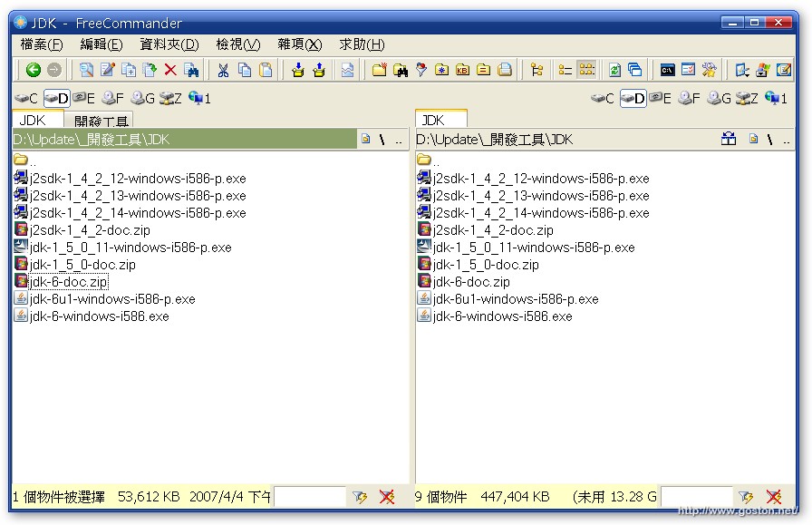Select drive F in right panel
The image size is (812, 525).
tap(690, 98)
